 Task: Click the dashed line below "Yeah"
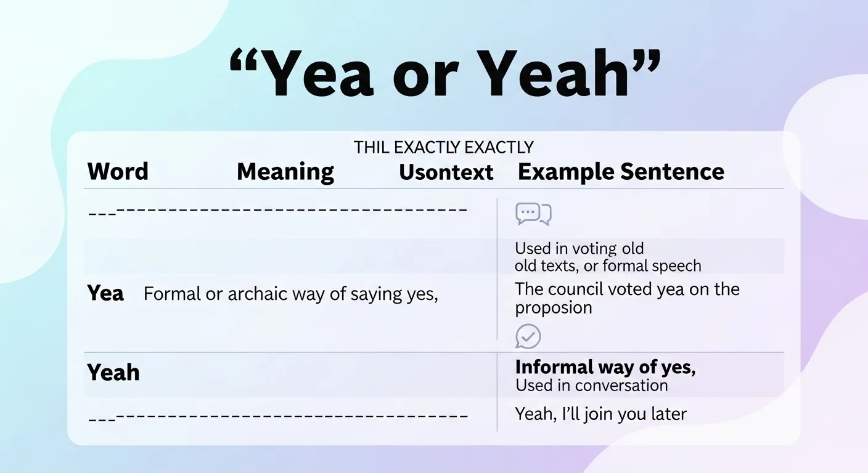277,416
